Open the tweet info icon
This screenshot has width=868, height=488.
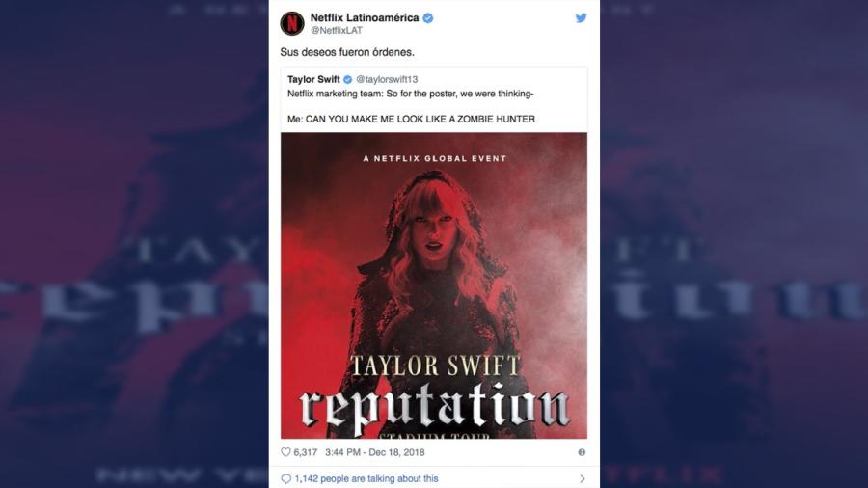582,452
